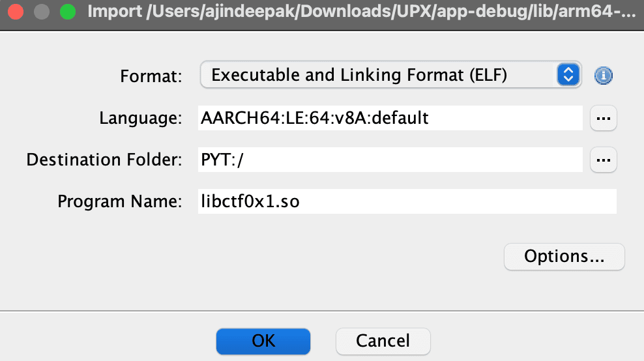Browse languages with the Language ellipsis button
Viewport: 644px width, 361px height.
[603, 119]
